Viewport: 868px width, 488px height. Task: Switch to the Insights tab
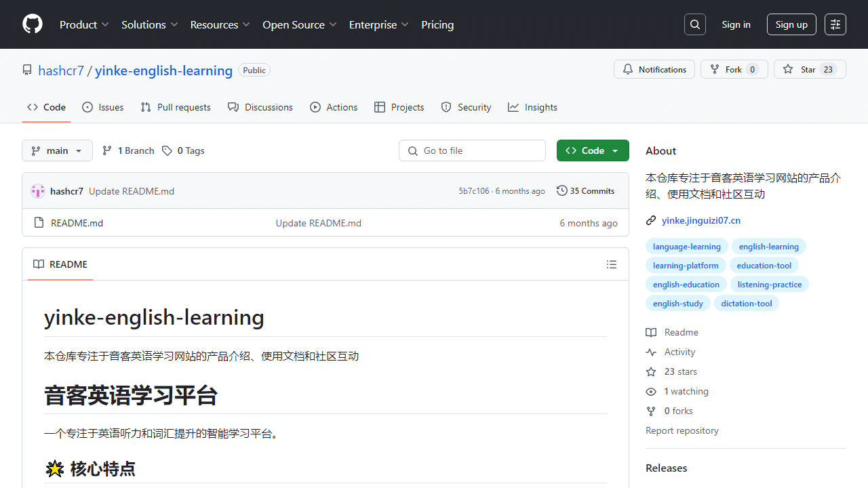coord(533,107)
